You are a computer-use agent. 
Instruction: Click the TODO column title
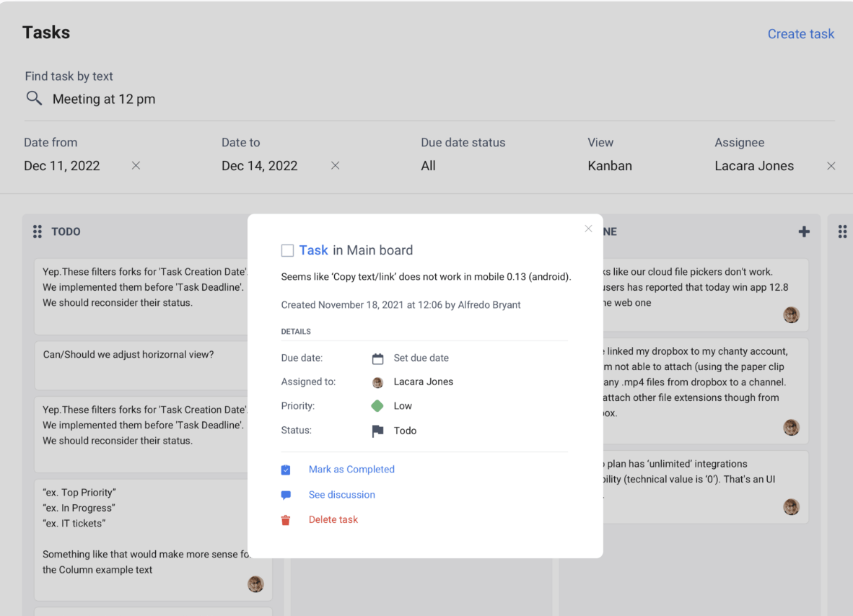pos(66,232)
